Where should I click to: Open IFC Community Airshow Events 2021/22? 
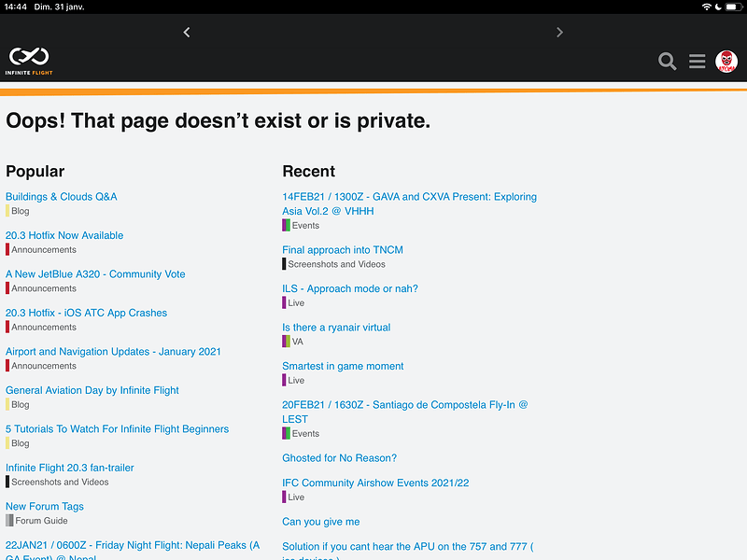pos(375,483)
